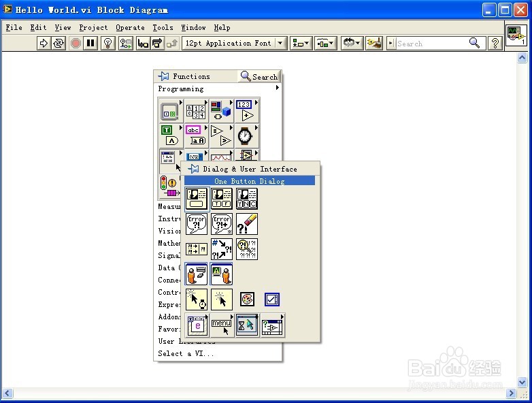Image resolution: width=532 pixels, height=403 pixels.
Task: Toggle Highlight Execution light bulb
Action: pos(108,43)
